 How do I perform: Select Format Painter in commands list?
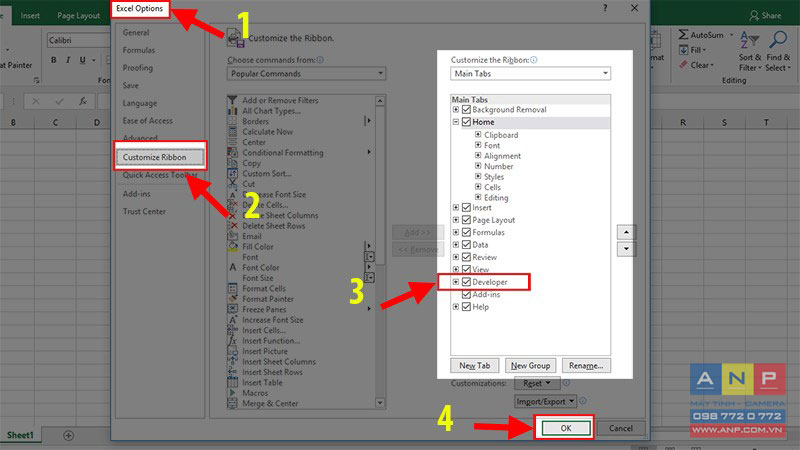click(267, 299)
